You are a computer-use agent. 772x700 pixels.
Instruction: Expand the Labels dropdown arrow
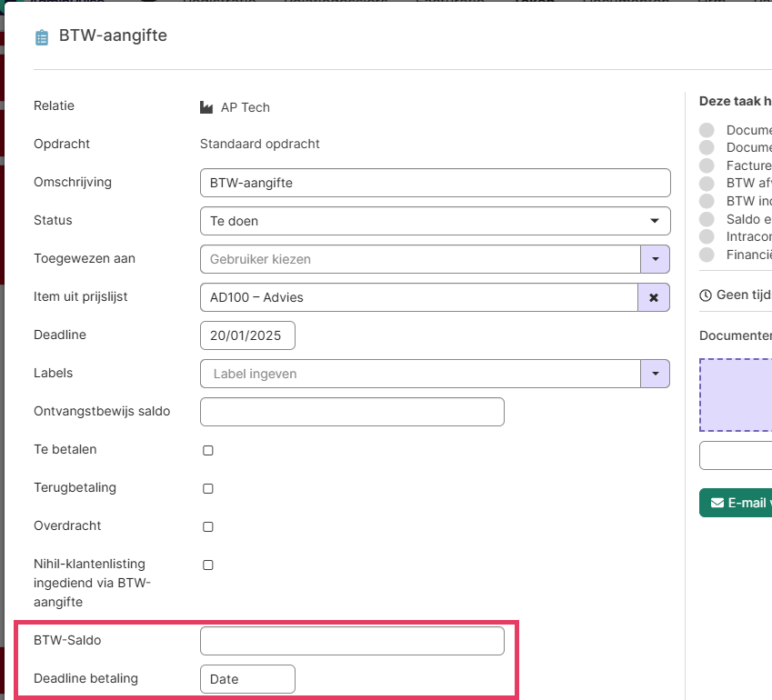[x=655, y=374]
